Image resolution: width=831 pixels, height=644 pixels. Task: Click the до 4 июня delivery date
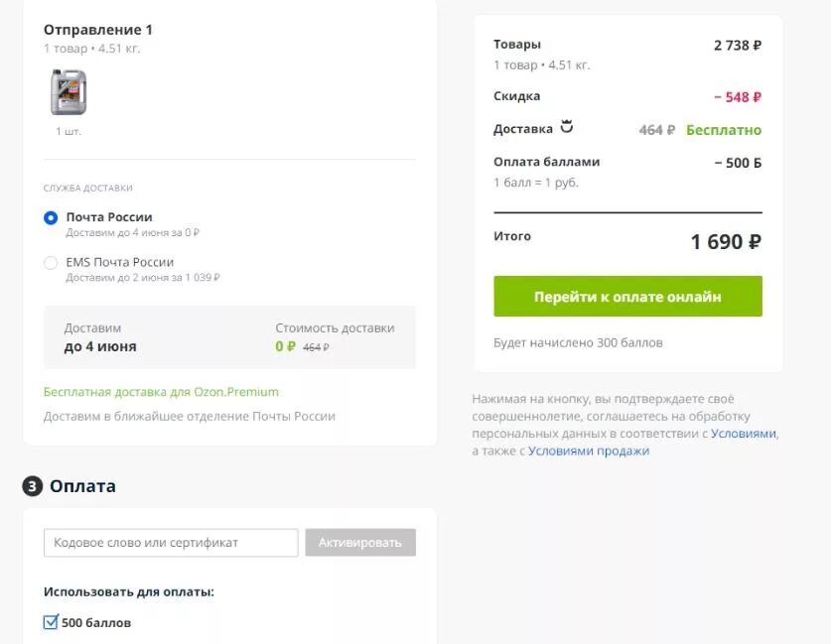[100, 347]
